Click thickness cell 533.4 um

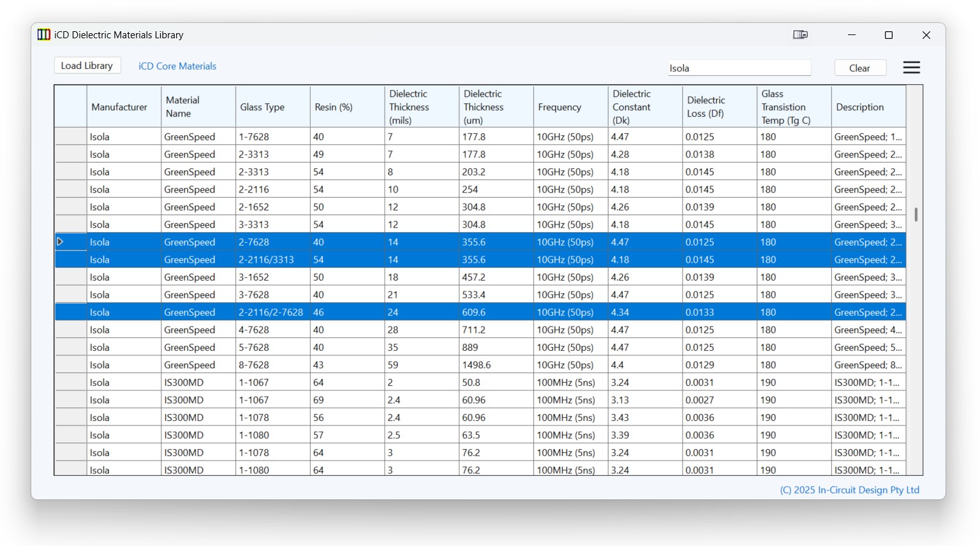tap(496, 295)
